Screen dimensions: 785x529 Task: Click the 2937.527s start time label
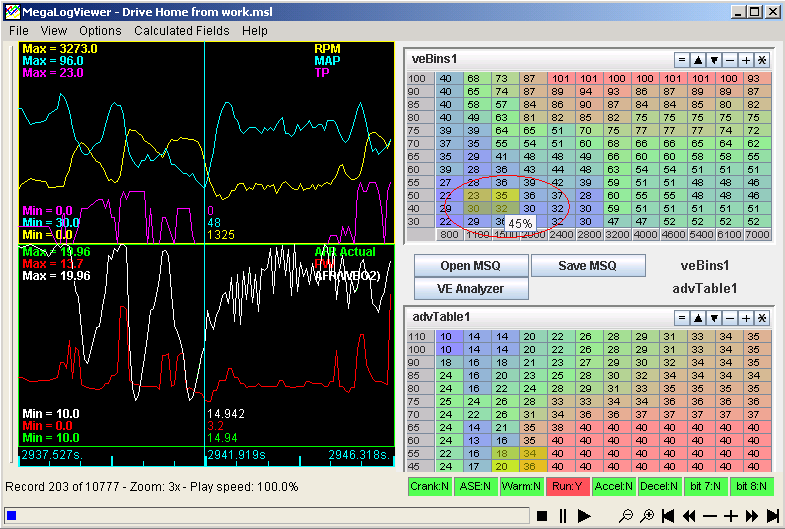point(52,455)
